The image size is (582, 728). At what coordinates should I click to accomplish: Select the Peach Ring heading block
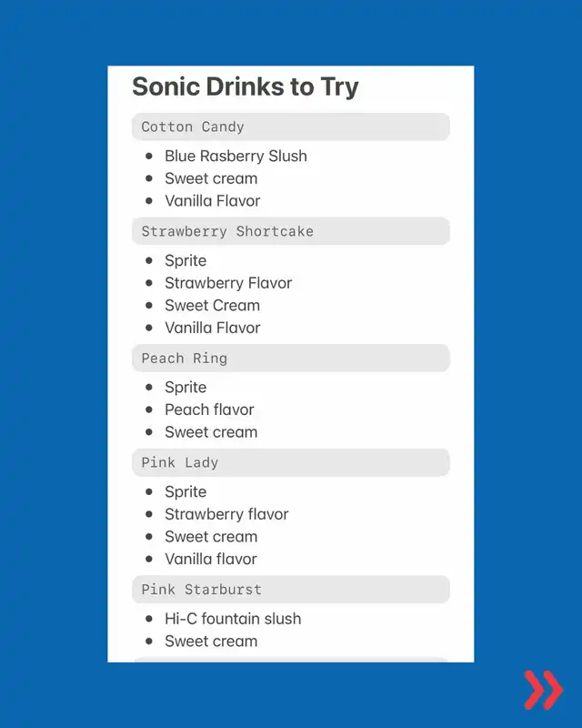click(x=291, y=358)
